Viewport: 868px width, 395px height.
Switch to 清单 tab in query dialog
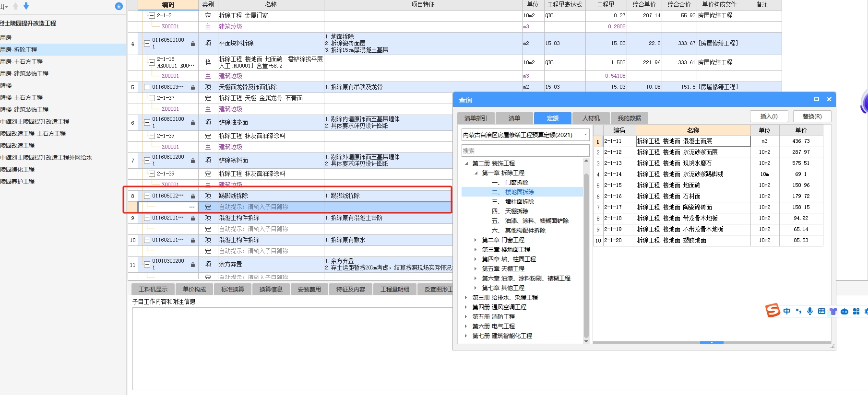tap(514, 118)
